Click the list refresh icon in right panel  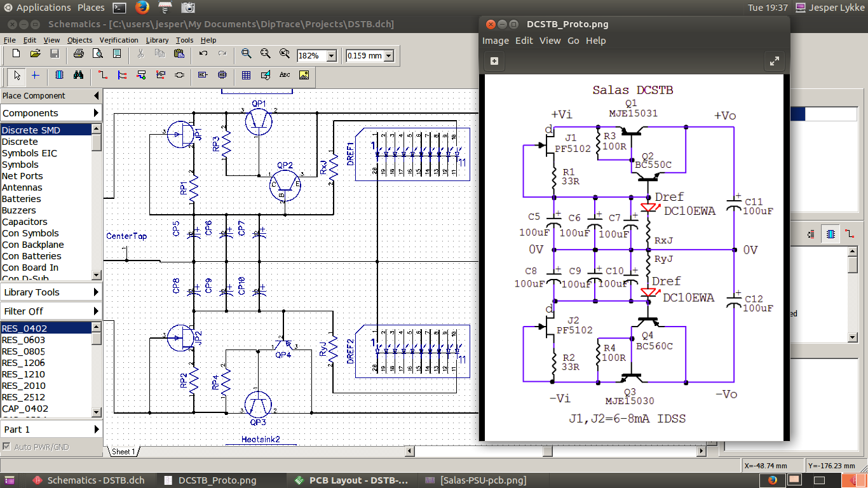pos(811,234)
